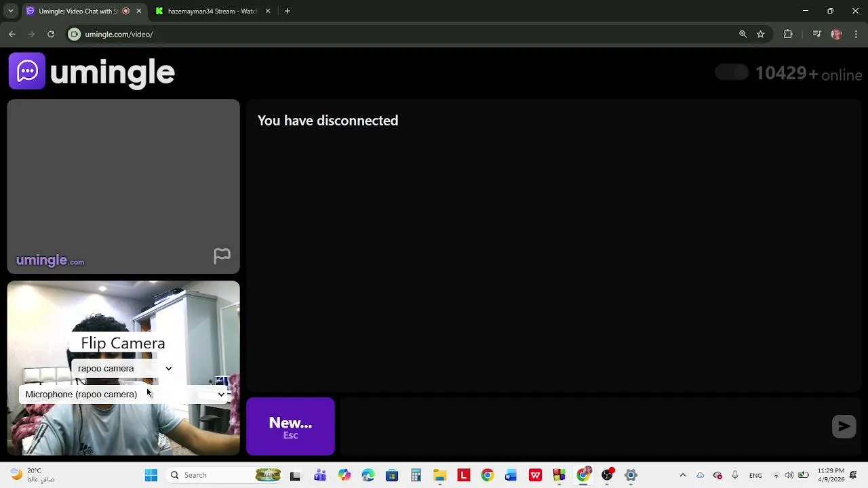Click the Flip Camera button
Image resolution: width=868 pixels, height=488 pixels.
click(123, 343)
